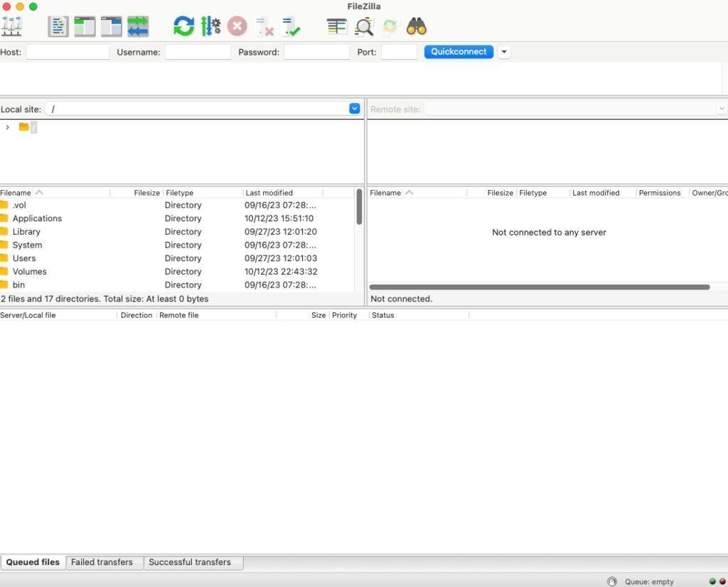The width and height of the screenshot is (728, 587).
Task: Click the reconnect to last server icon
Action: click(291, 26)
